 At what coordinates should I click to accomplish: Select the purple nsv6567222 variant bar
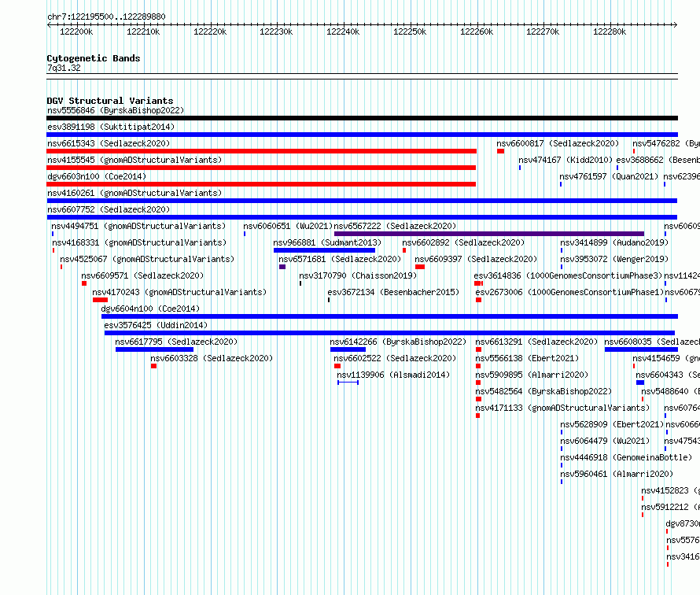tap(489, 234)
